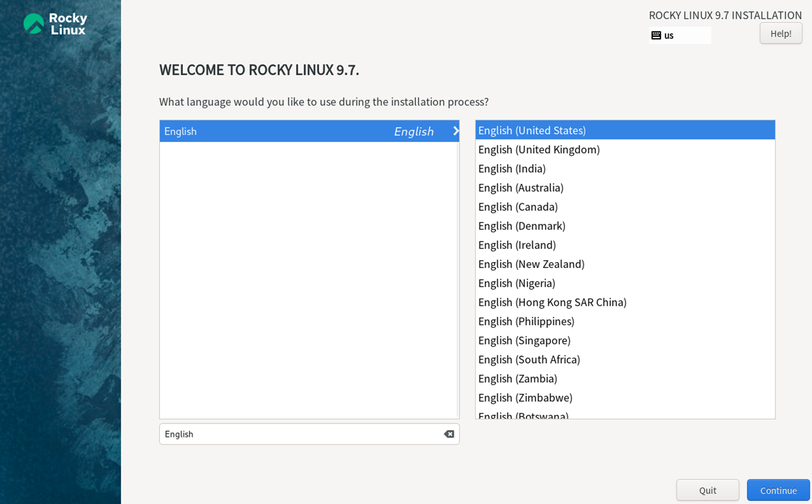Pick English (New Zealand) locale

click(625, 264)
